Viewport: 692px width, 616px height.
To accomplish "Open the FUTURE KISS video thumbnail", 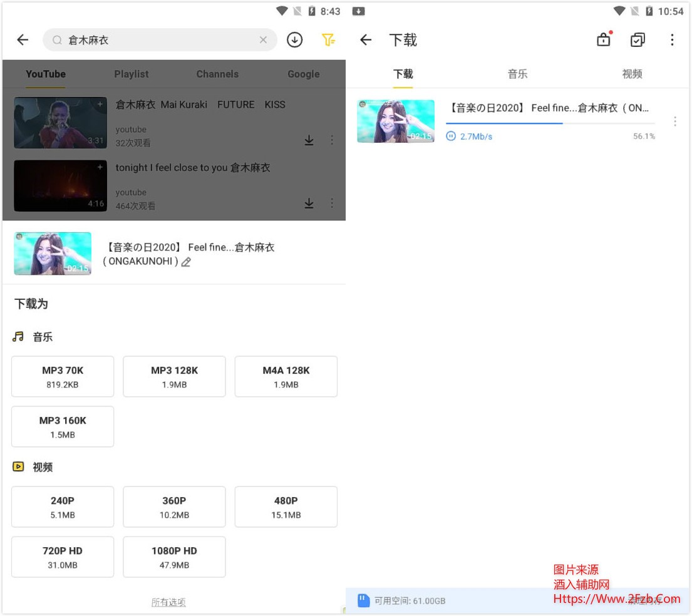I will (x=61, y=123).
